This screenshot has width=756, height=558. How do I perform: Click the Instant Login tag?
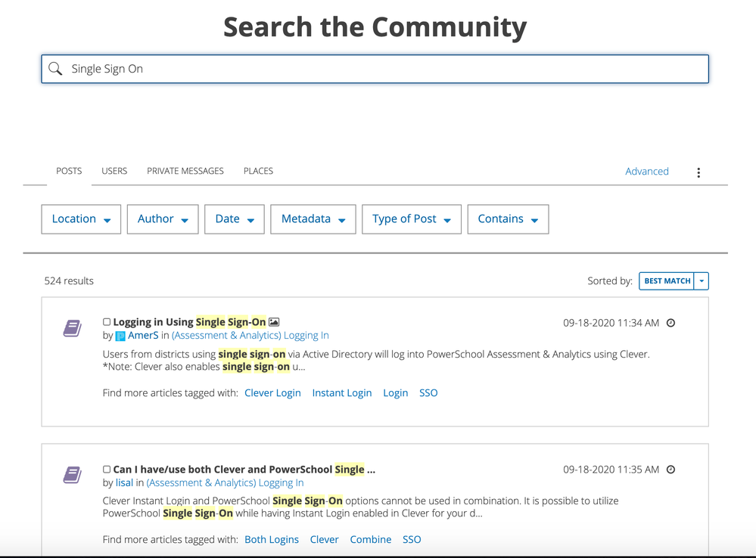click(x=342, y=393)
